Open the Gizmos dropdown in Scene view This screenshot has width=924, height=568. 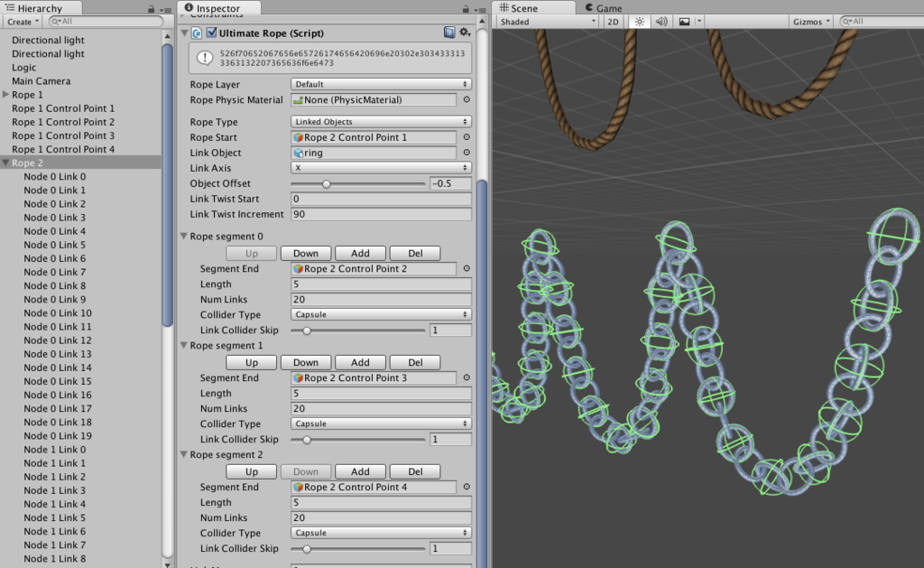811,22
